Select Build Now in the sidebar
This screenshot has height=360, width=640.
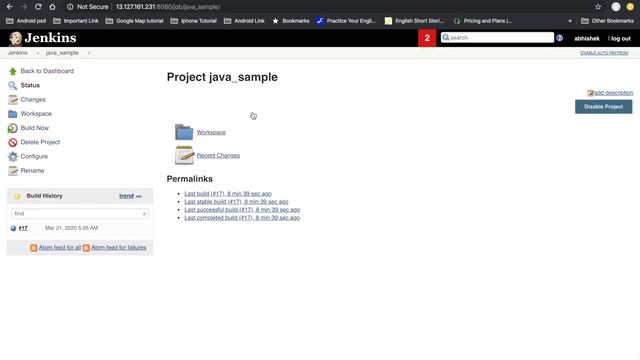35,128
